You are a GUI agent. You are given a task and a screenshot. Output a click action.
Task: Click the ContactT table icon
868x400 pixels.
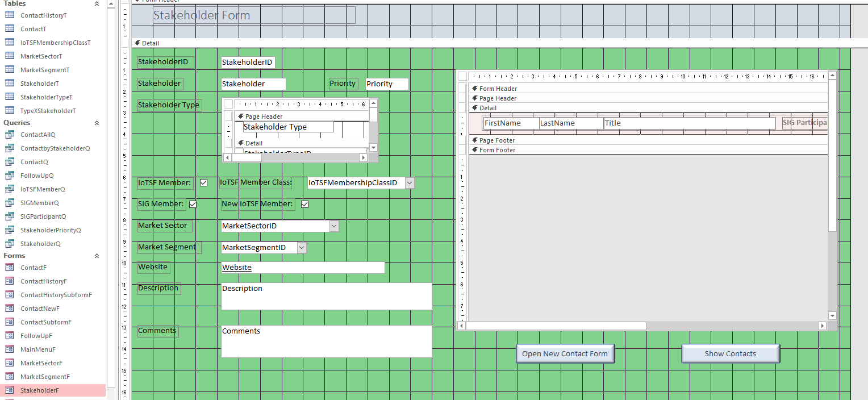pos(10,28)
